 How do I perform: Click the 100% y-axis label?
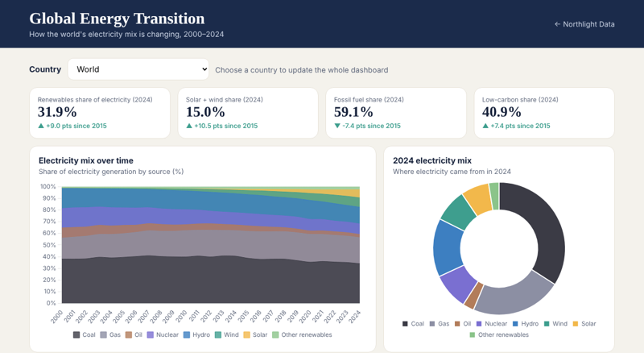48,186
